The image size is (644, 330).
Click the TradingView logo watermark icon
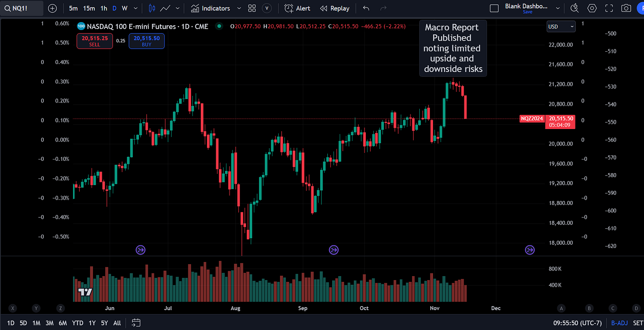pos(85,292)
